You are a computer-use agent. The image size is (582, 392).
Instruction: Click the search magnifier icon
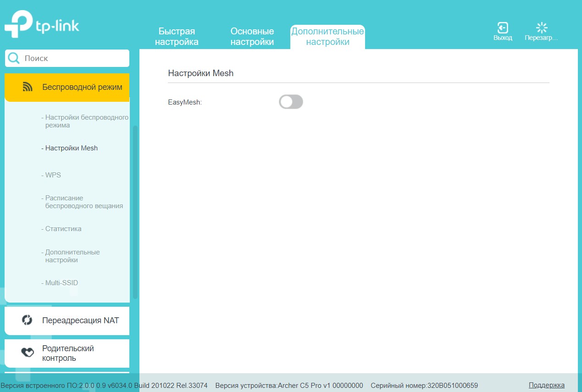tap(14, 58)
